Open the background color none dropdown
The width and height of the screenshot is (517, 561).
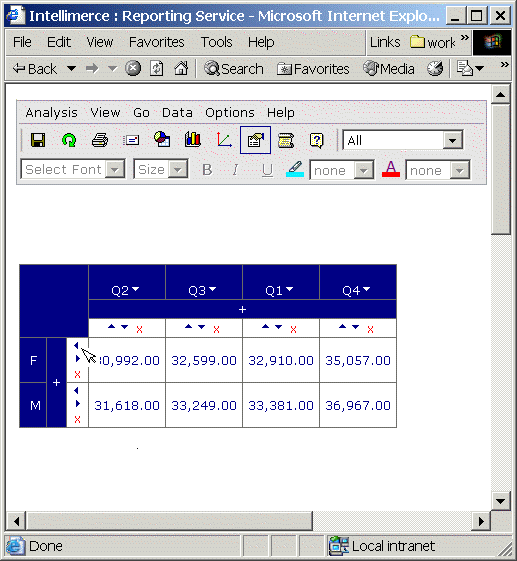click(x=364, y=170)
